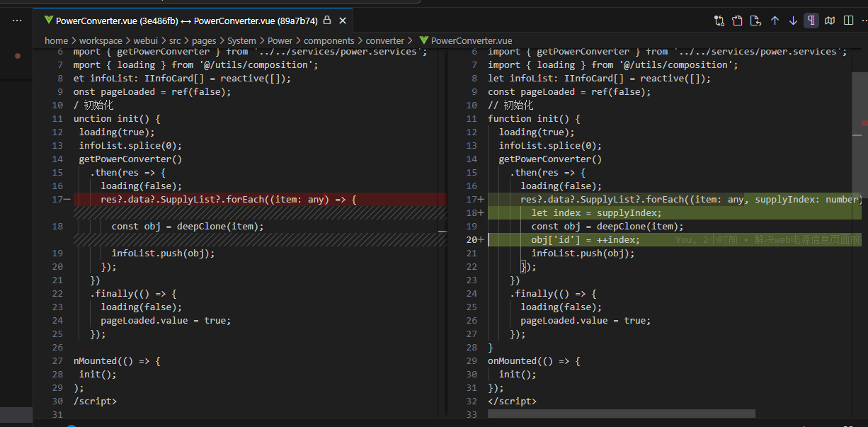Click the obj['id'] = ++index; line
868x427 pixels.
pos(586,240)
